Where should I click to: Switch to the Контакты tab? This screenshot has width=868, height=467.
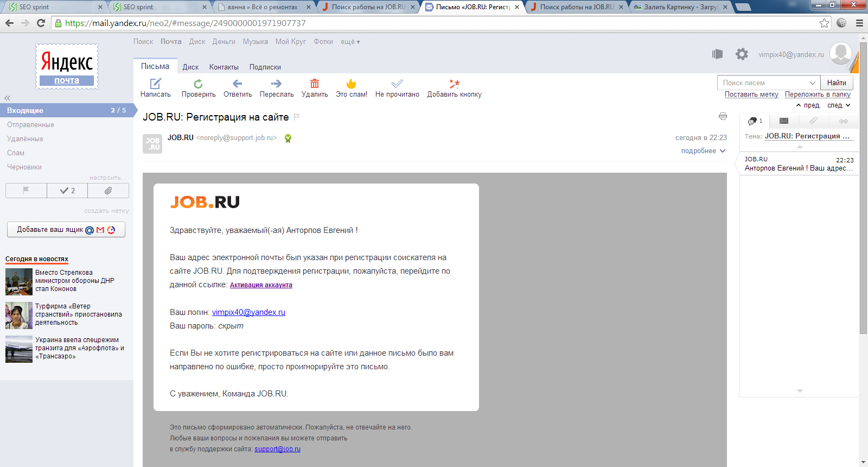pyautogui.click(x=224, y=67)
